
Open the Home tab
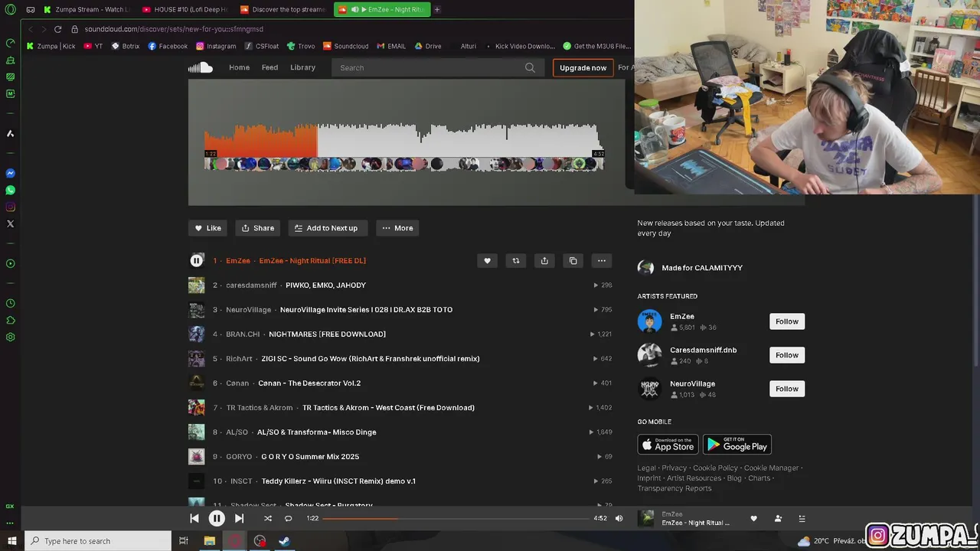pos(239,67)
